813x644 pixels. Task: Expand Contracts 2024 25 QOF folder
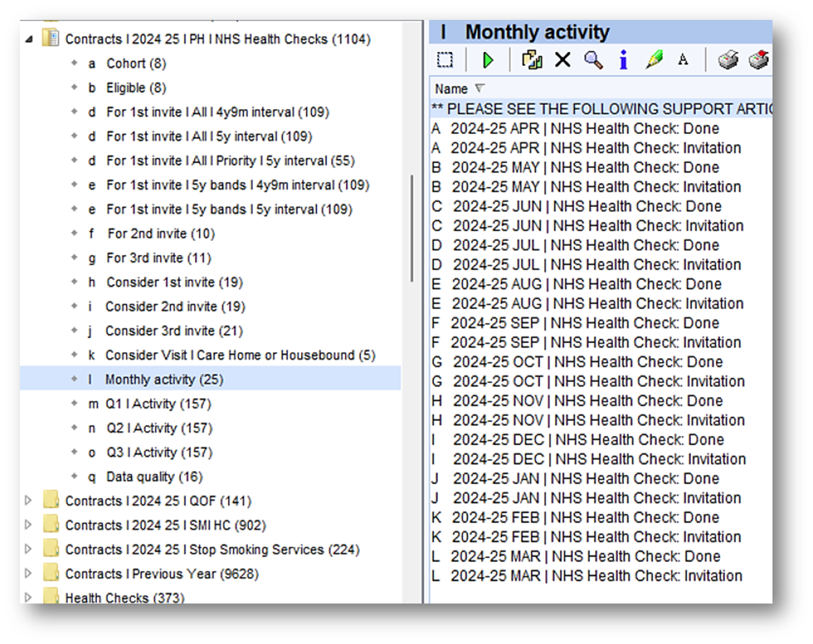[28, 500]
